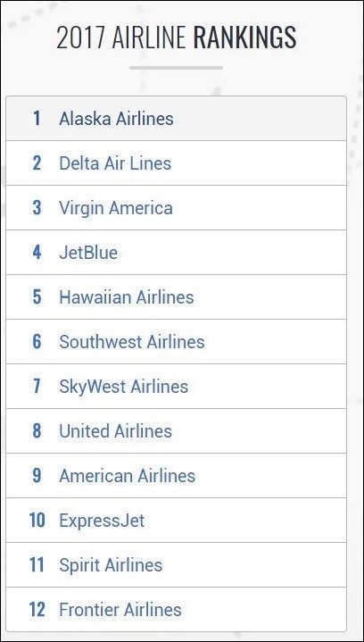Select American Airlines from rankings
Viewport: 364px width, 642px height.
[x=177, y=475]
